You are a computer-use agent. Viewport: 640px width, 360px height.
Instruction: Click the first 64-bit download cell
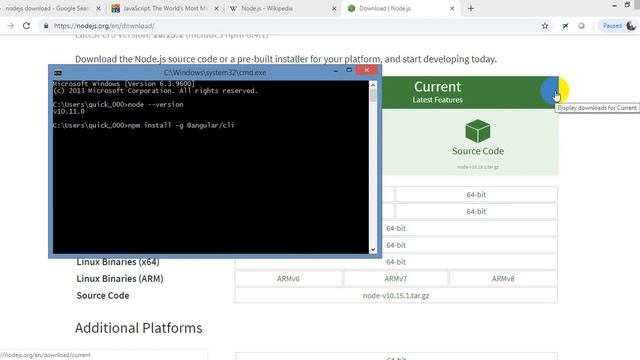click(x=476, y=195)
